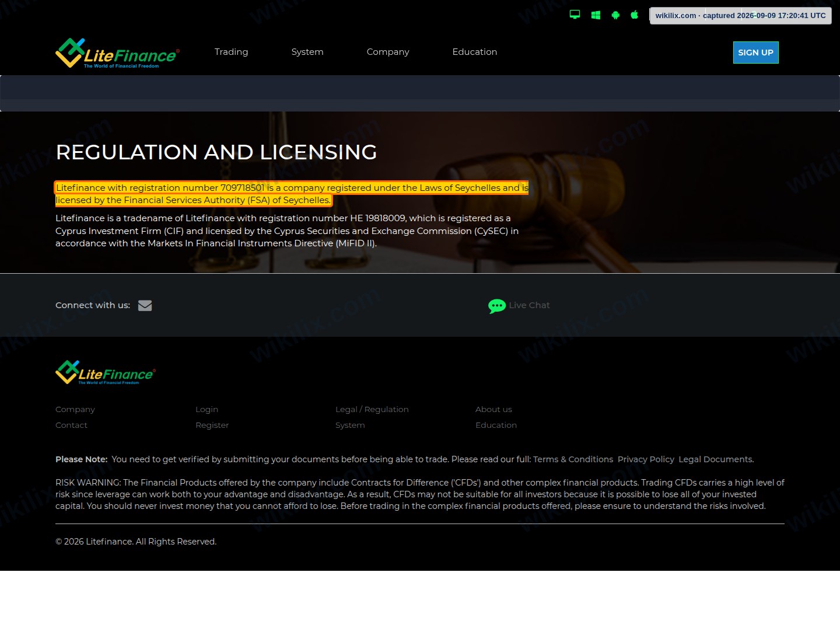Image resolution: width=840 pixels, height=642 pixels.
Task: Click the Windows platform icon
Action: click(596, 15)
